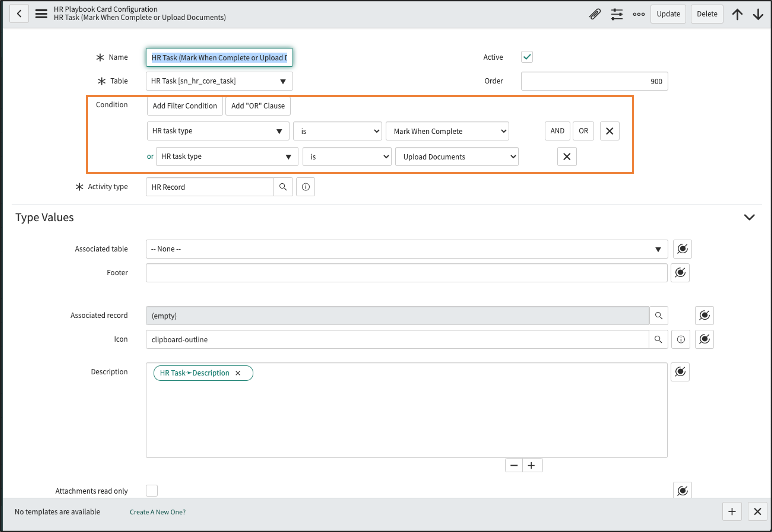Expand Description box with plus button
Image resolution: width=772 pixels, height=532 pixels.
click(532, 466)
